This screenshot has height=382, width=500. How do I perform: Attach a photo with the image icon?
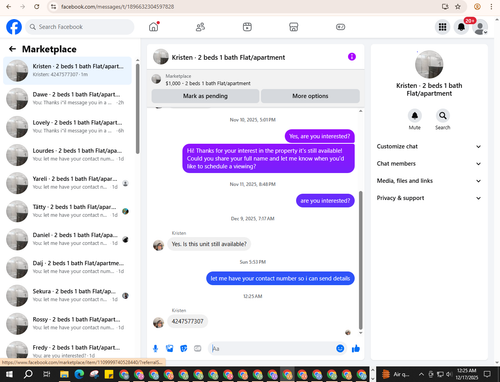tap(170, 349)
